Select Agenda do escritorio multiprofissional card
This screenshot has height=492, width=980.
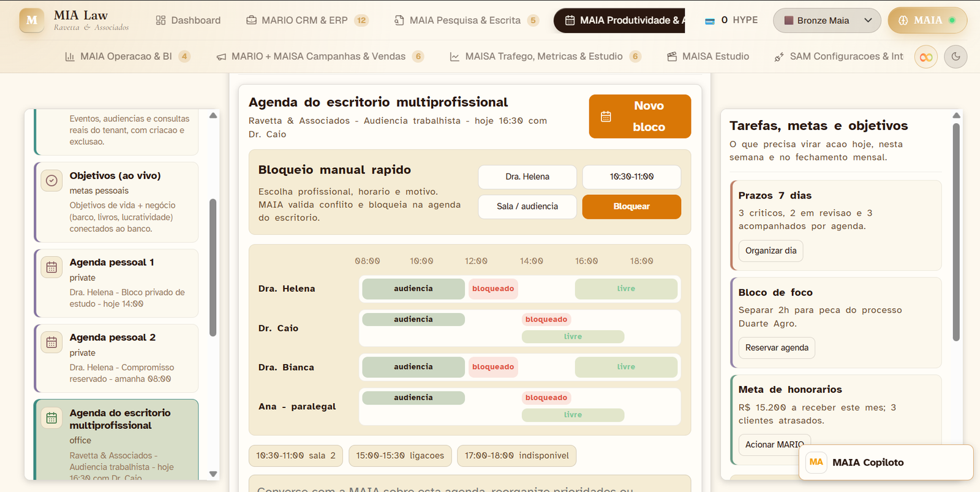[116, 440]
